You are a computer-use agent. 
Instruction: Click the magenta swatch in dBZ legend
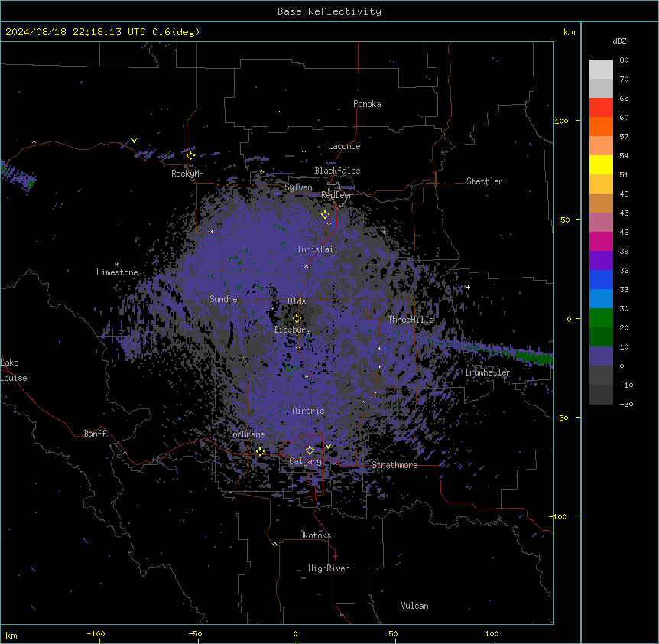click(601, 241)
